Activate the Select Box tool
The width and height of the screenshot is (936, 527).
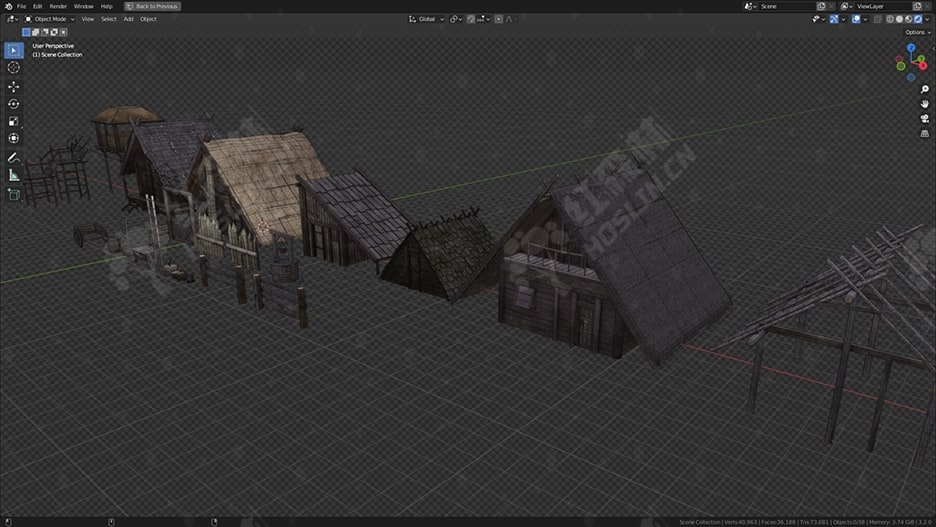click(x=14, y=50)
